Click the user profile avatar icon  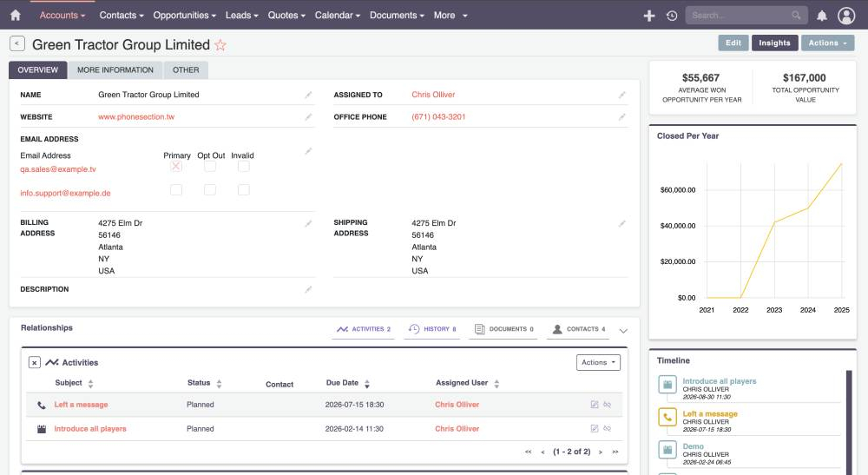pos(846,16)
